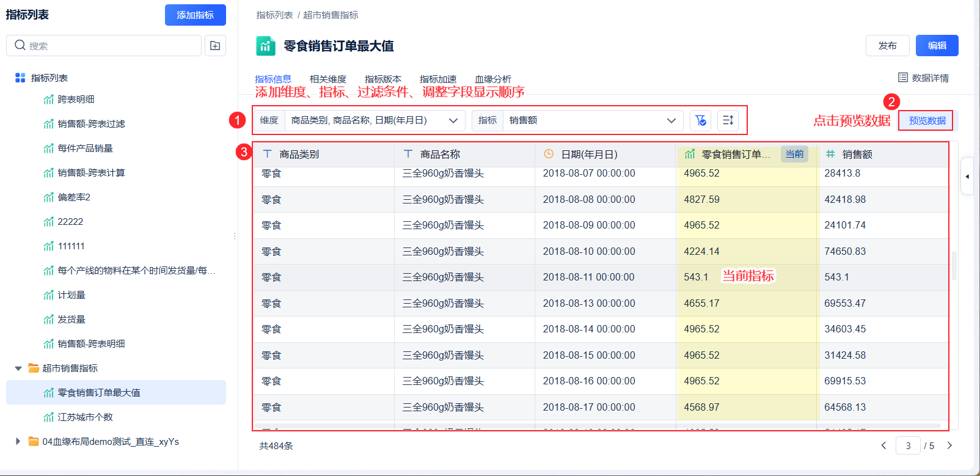The image size is (980, 476).
Task: Click the hash icon in 销售额 header
Action: pos(830,154)
